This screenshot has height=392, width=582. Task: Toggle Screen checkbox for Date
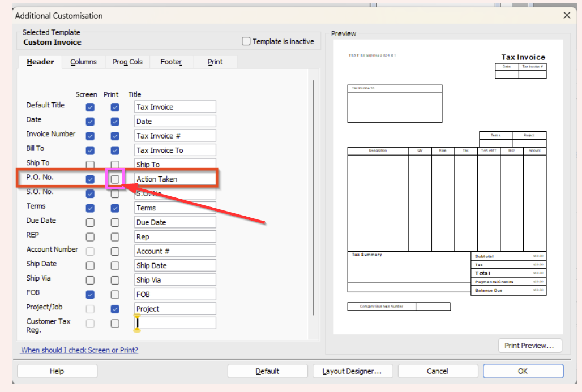coord(90,122)
